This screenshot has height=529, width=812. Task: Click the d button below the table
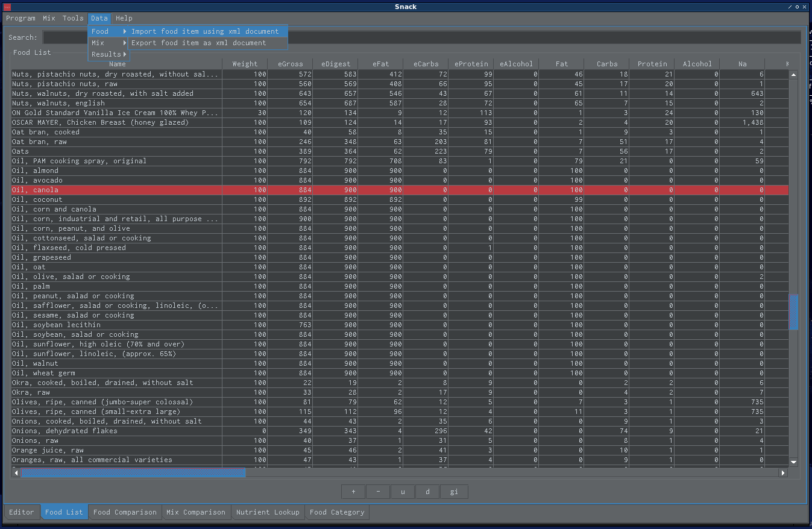(x=427, y=492)
